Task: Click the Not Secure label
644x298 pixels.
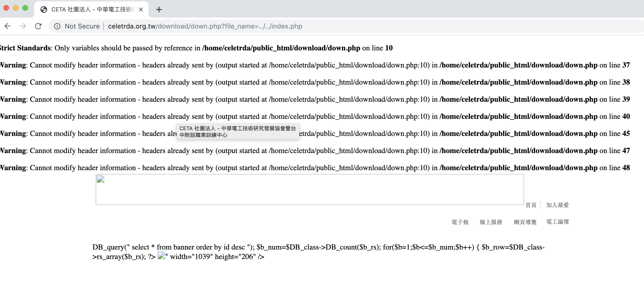Action: point(82,26)
